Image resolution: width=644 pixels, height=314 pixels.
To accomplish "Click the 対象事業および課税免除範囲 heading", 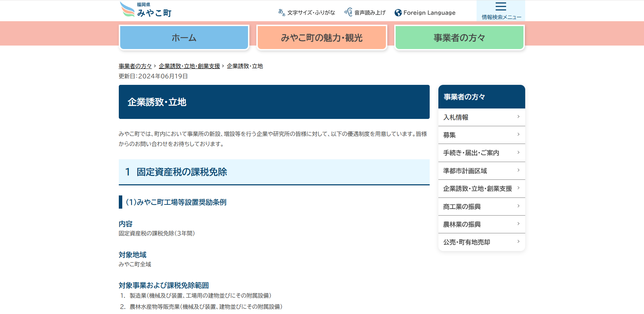I will pyautogui.click(x=164, y=285).
